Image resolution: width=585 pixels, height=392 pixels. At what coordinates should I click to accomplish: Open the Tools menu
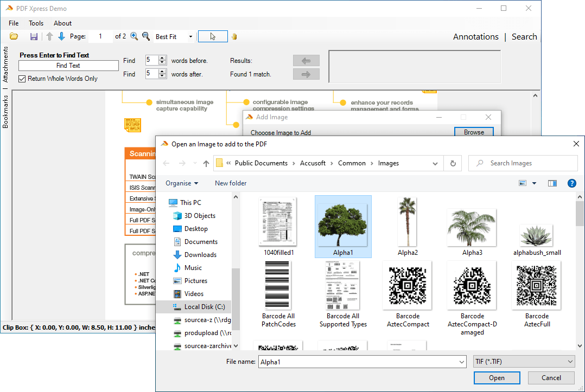[x=36, y=23]
